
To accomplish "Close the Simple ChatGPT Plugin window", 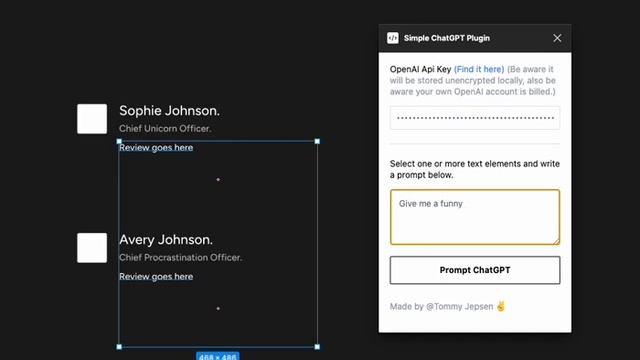I will coord(557,38).
